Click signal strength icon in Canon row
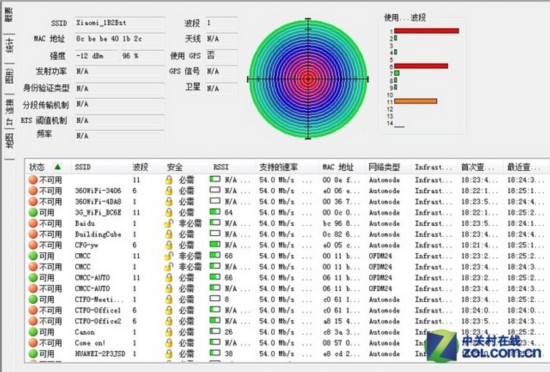 point(215,331)
